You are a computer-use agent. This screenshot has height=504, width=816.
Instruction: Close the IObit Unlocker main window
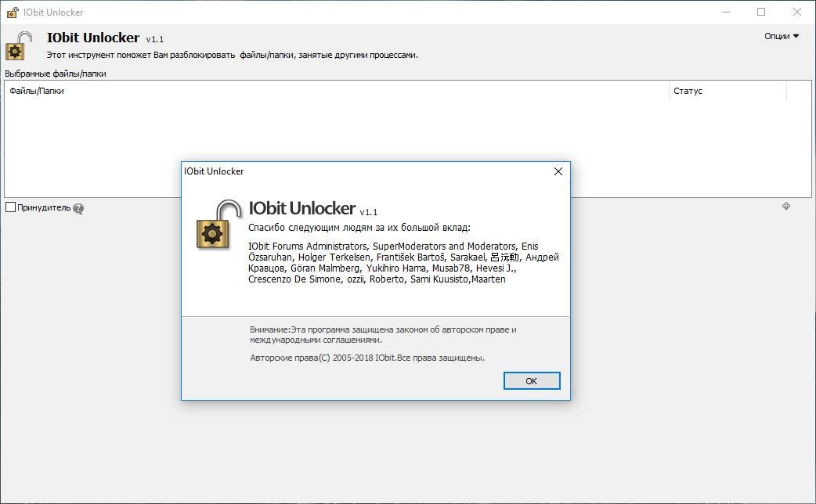point(796,12)
